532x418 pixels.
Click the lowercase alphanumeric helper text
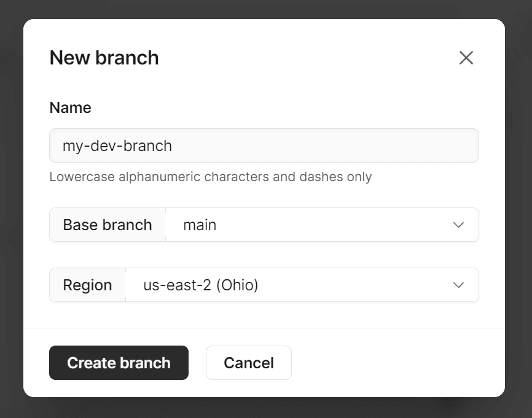tap(209, 177)
